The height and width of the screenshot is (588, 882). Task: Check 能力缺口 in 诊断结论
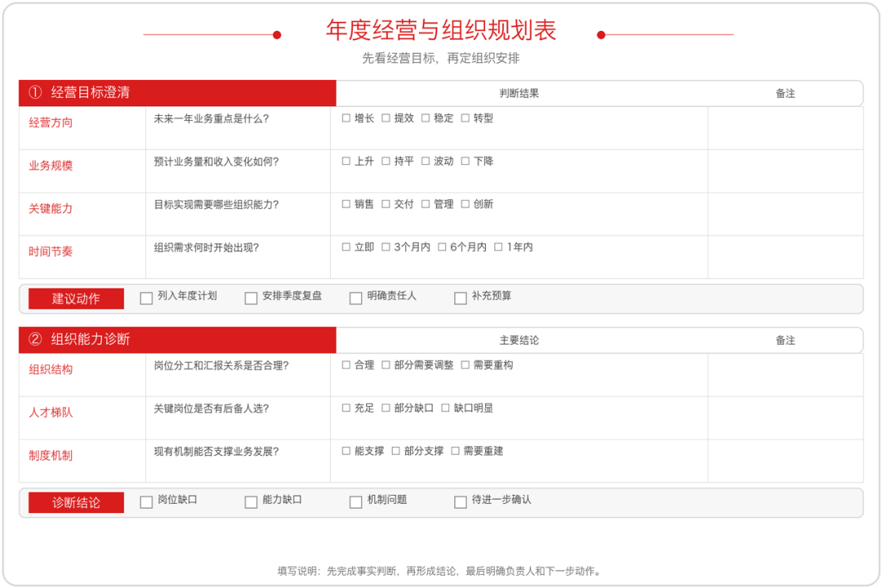(x=251, y=502)
